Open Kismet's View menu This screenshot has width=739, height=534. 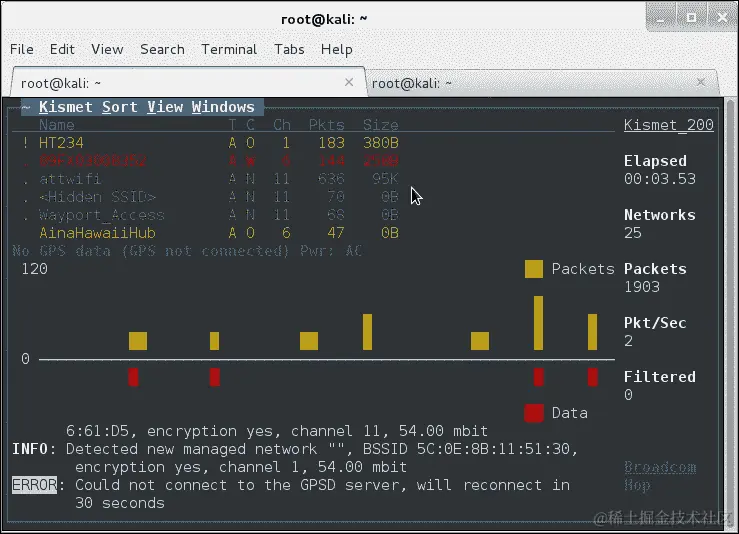[165, 107]
